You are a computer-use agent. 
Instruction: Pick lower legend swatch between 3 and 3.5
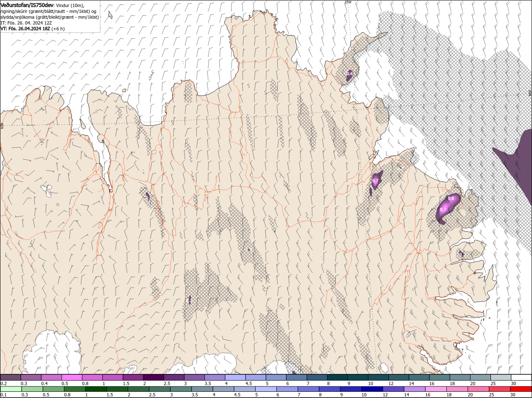pos(181,389)
